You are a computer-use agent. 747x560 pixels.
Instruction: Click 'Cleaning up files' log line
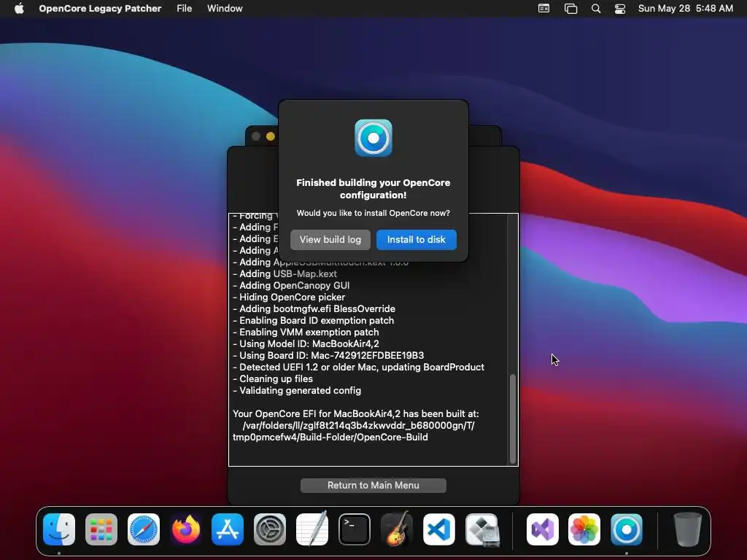point(273,378)
